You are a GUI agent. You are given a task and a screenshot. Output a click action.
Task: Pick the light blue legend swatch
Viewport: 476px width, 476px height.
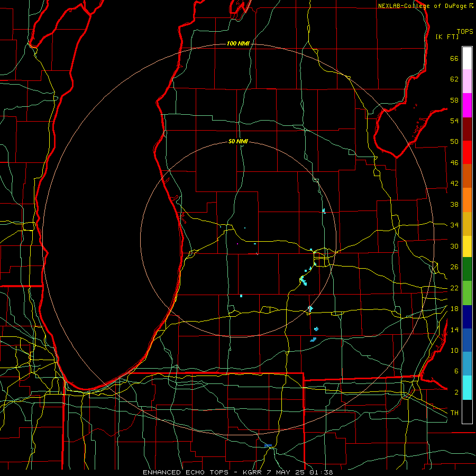[467, 364]
